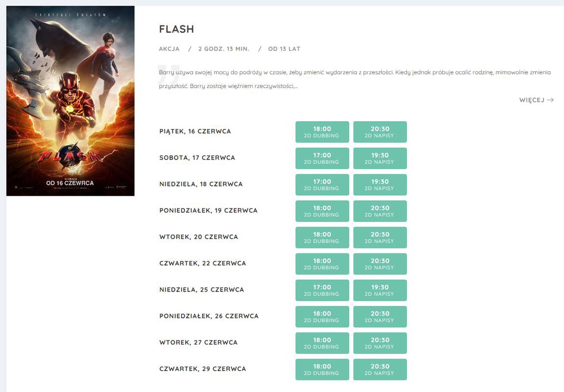The width and height of the screenshot is (564, 392).
Task: Click the OD 13 LAT age rating
Action: tap(284, 49)
